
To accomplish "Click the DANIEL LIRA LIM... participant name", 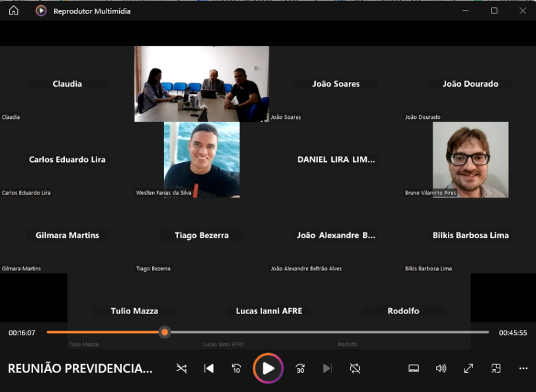I will click(336, 160).
